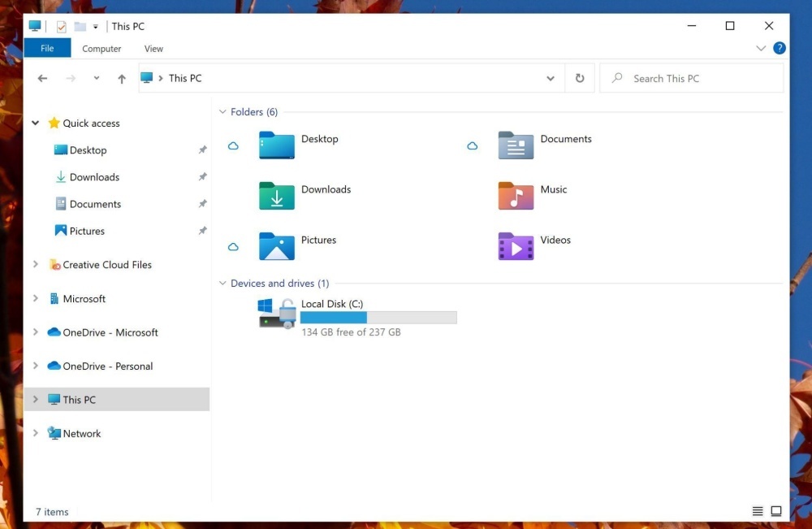This screenshot has height=529, width=812.
Task: Select Creative Cloud Files in sidebar
Action: (x=106, y=265)
